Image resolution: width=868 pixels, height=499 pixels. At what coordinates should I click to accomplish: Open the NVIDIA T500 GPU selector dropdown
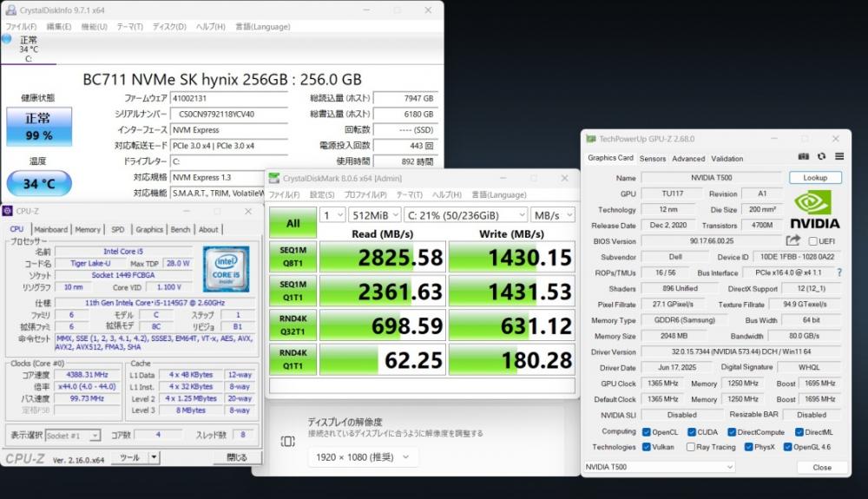[x=660, y=467]
